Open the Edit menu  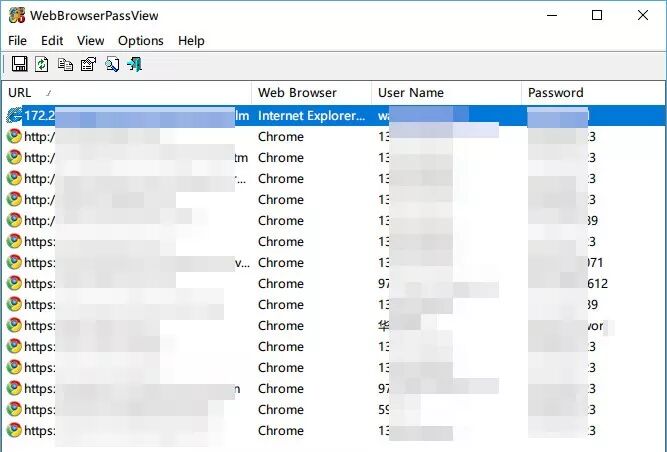52,41
